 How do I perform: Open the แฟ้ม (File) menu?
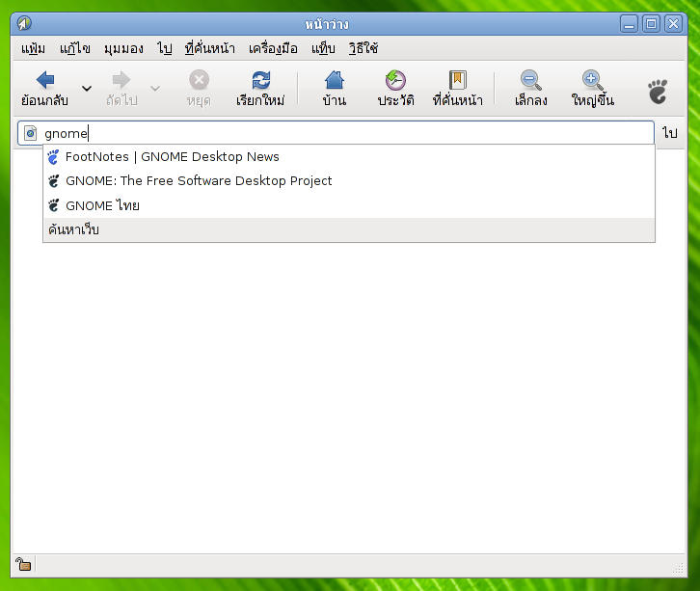pos(33,48)
